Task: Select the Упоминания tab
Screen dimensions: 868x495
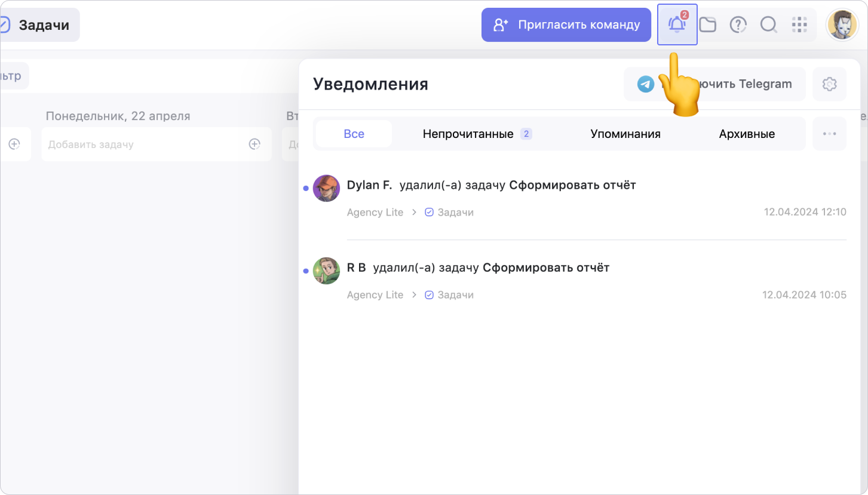Action: [x=625, y=134]
